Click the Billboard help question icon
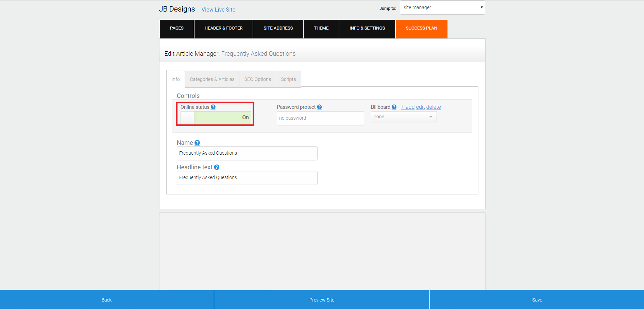This screenshot has width=644, height=309. click(x=394, y=107)
